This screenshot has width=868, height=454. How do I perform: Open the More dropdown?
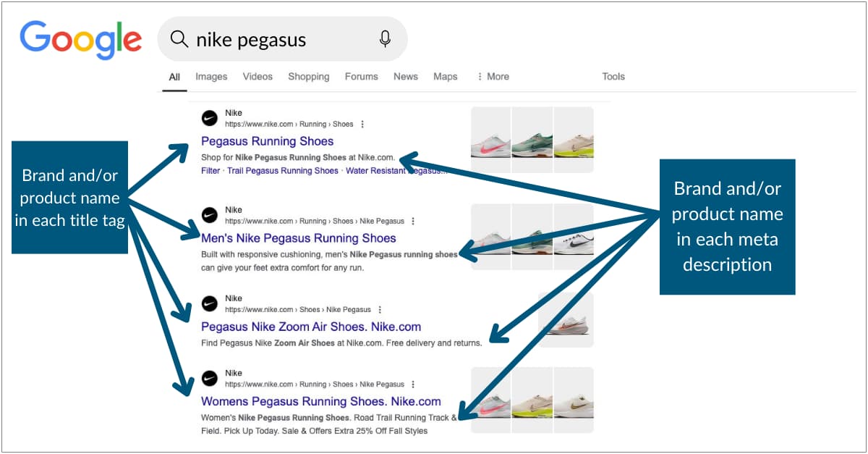tap(498, 76)
